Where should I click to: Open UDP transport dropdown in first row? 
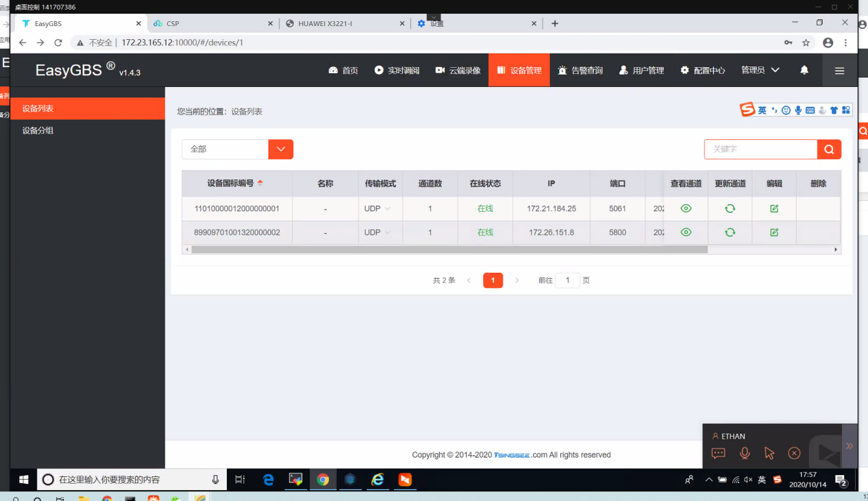377,208
